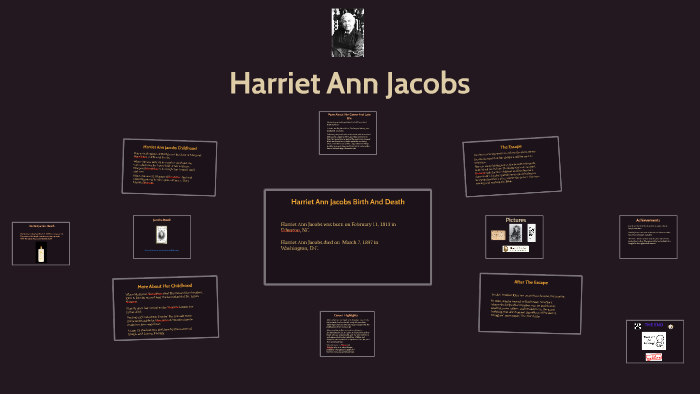The width and height of the screenshot is (700, 394).
Task: Open the 'After The Escape' frame
Action: pos(530,303)
